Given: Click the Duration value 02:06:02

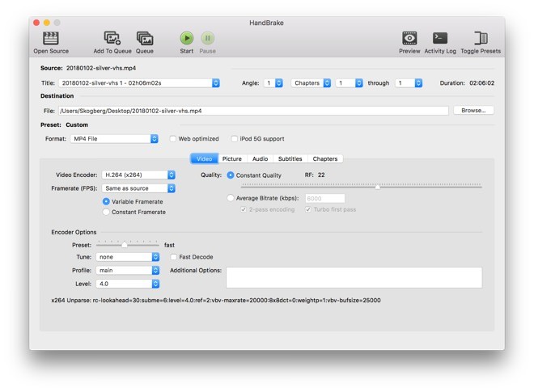Looking at the screenshot, I should [482, 83].
